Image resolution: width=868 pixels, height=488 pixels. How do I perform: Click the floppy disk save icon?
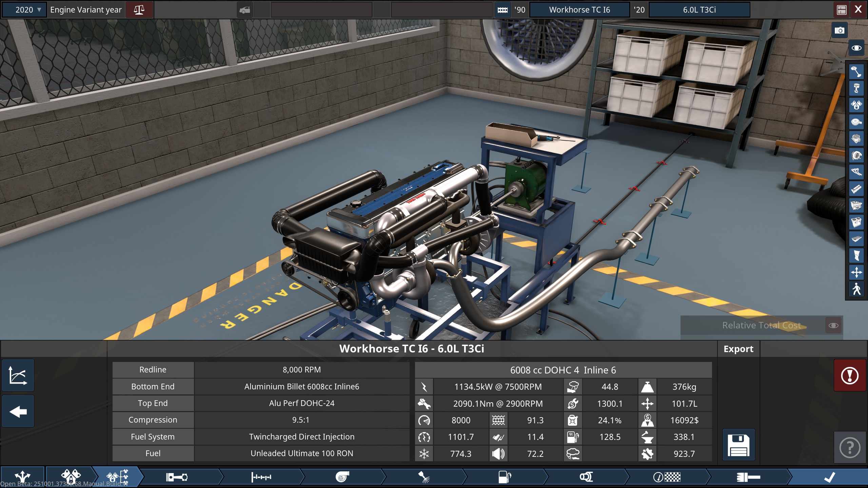click(738, 445)
